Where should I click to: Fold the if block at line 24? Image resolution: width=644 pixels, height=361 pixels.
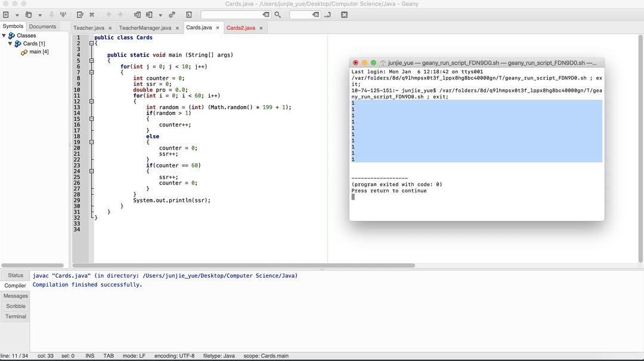click(91, 172)
